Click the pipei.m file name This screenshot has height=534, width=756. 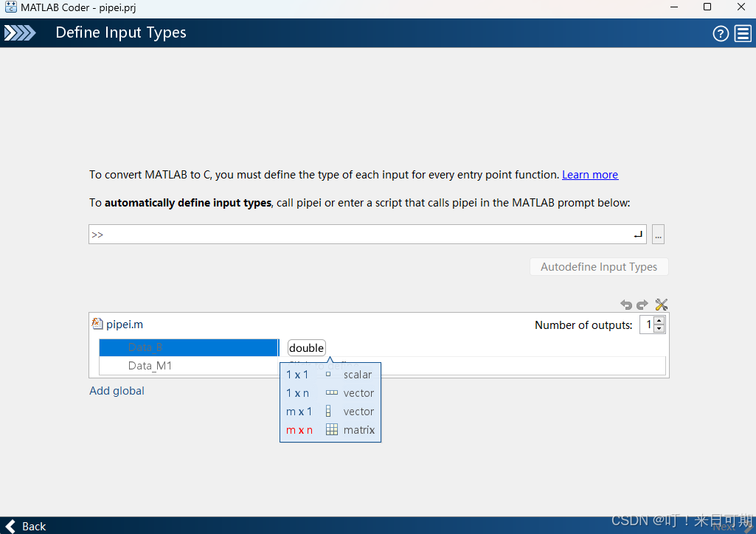125,325
